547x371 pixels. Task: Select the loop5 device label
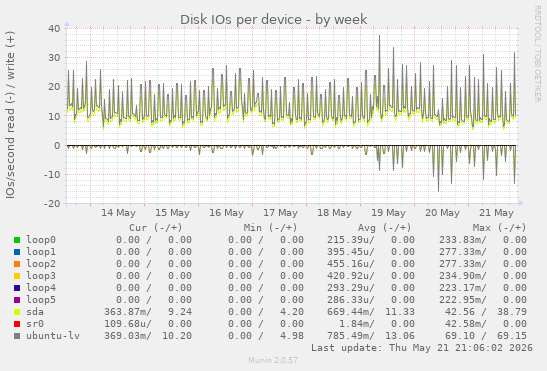click(41, 300)
